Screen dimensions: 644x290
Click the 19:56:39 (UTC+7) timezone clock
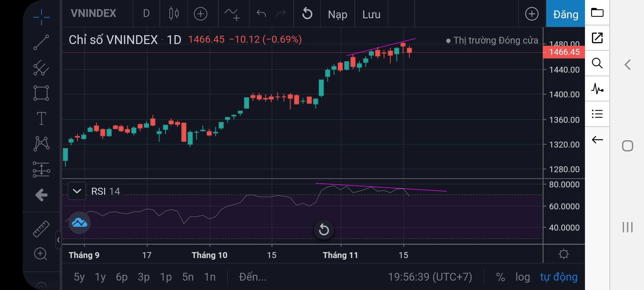pyautogui.click(x=430, y=277)
